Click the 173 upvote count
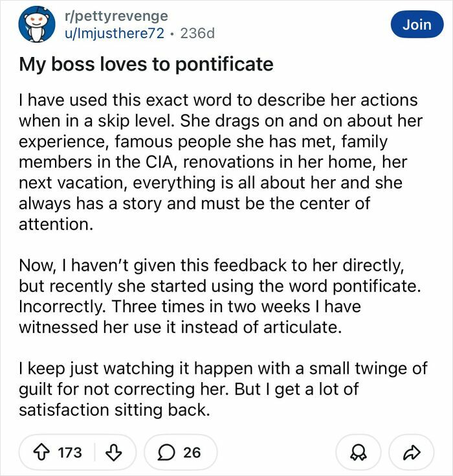453x476 pixels. pos(70,451)
